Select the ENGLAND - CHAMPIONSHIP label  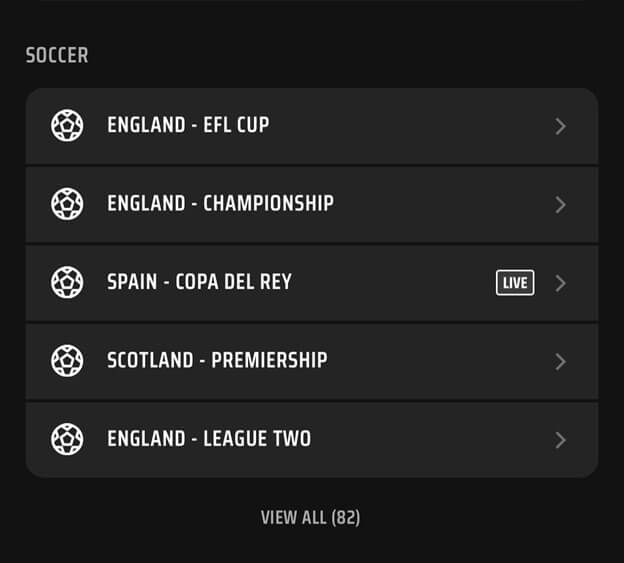(220, 203)
